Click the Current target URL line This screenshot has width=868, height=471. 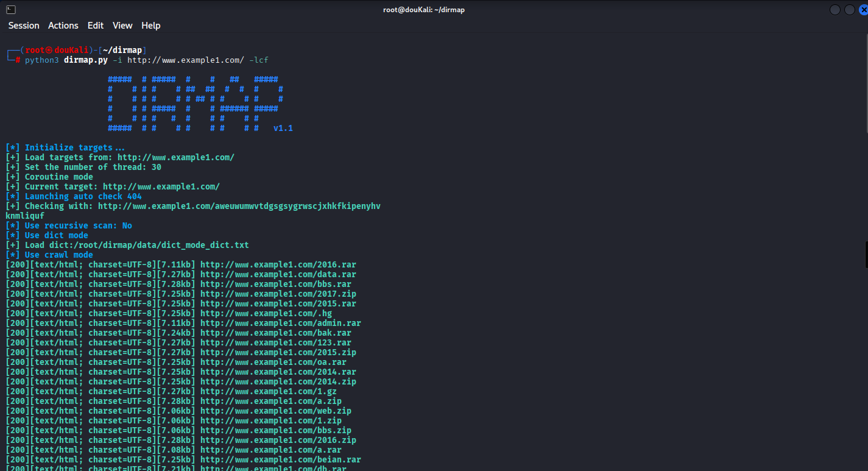[161, 186]
